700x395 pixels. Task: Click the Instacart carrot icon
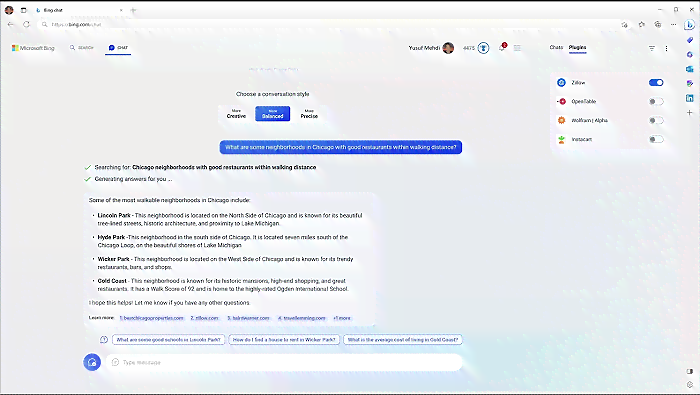click(562, 139)
